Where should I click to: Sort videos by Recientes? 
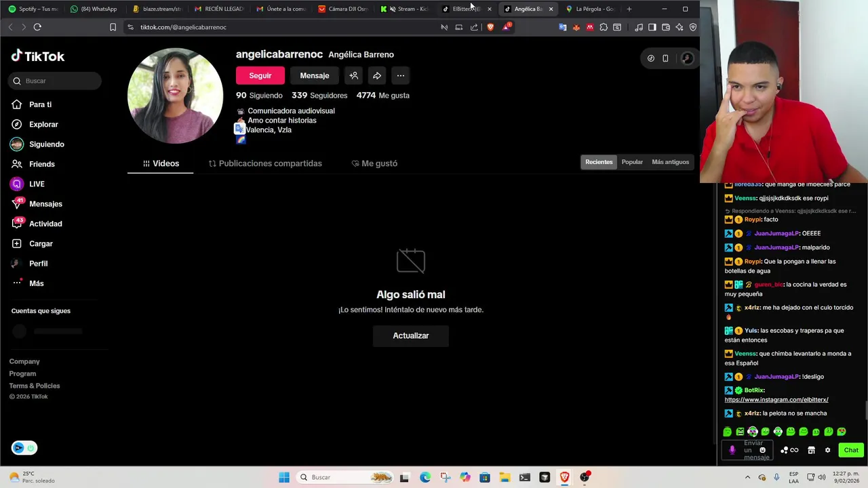point(599,162)
